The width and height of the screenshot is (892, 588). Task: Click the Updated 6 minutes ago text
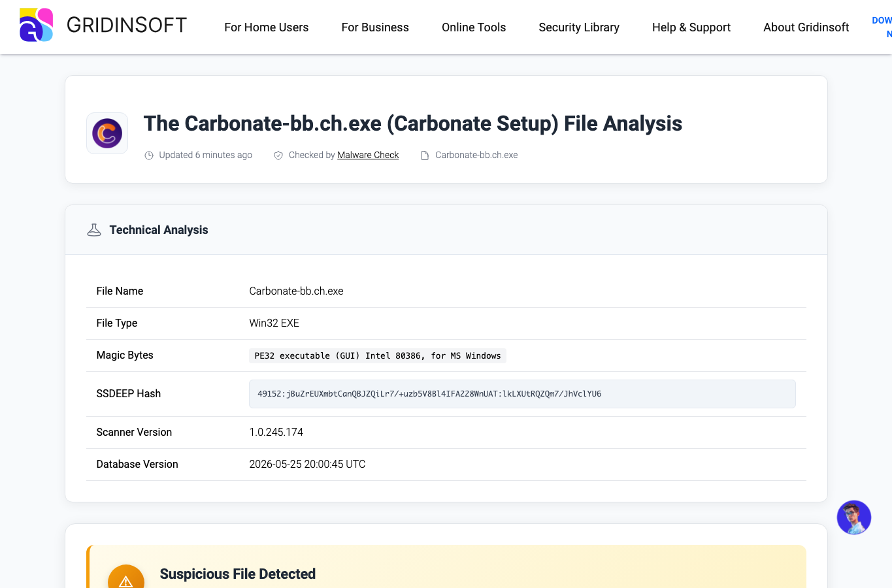coord(205,155)
